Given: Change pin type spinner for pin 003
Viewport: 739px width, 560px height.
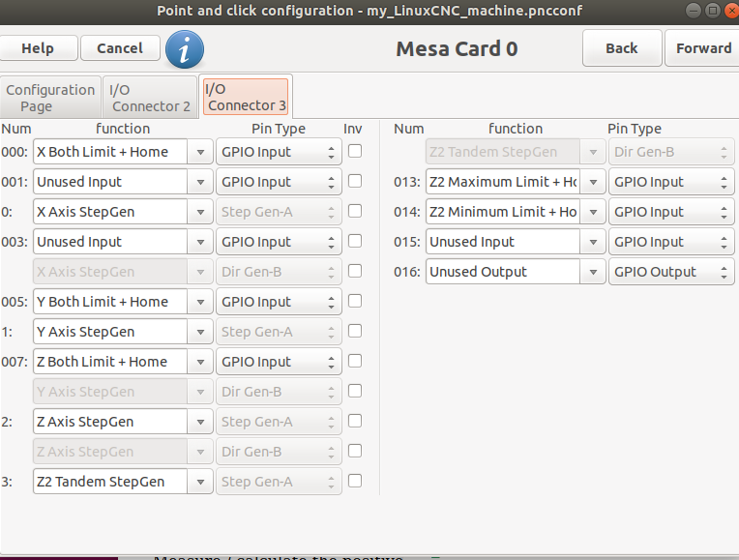Looking at the screenshot, I should point(279,242).
